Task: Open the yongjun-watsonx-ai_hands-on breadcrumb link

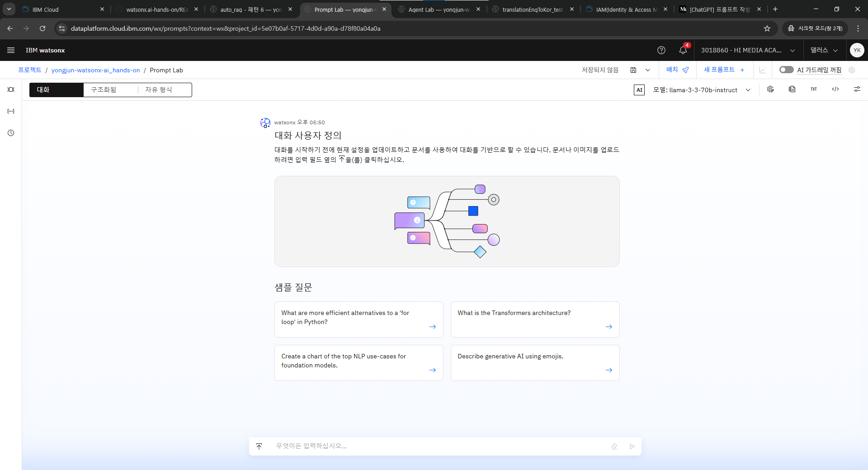Action: point(95,70)
